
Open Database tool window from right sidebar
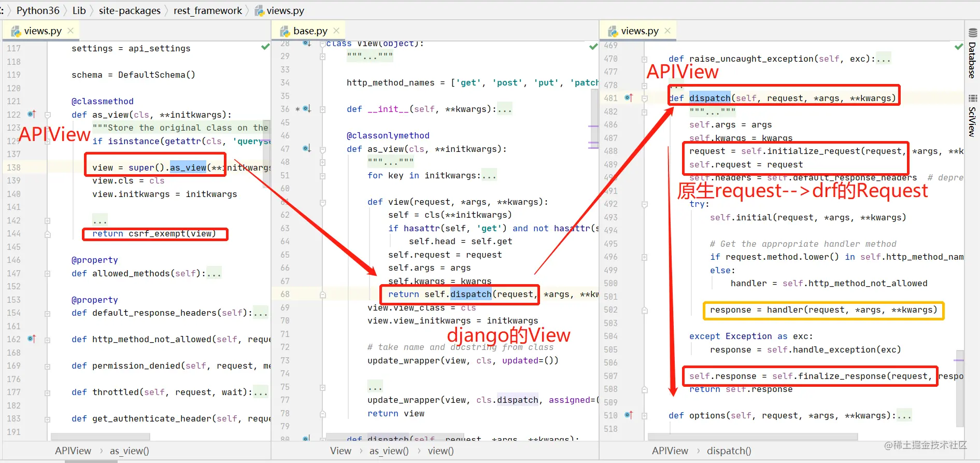pyautogui.click(x=972, y=53)
